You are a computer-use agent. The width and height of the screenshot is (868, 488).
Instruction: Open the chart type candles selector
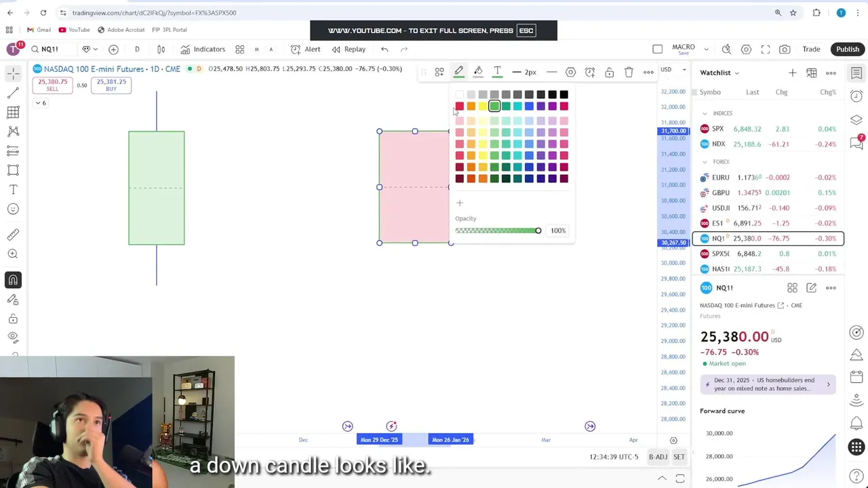point(161,49)
